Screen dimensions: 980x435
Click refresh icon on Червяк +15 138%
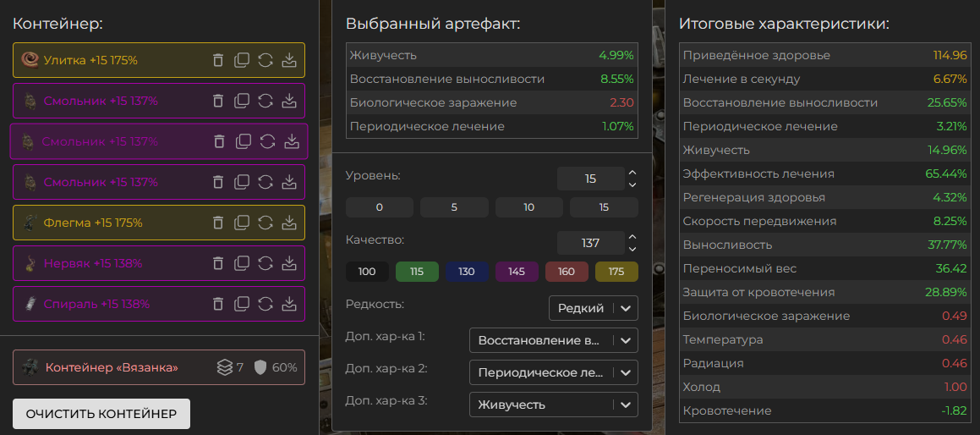pos(266,263)
